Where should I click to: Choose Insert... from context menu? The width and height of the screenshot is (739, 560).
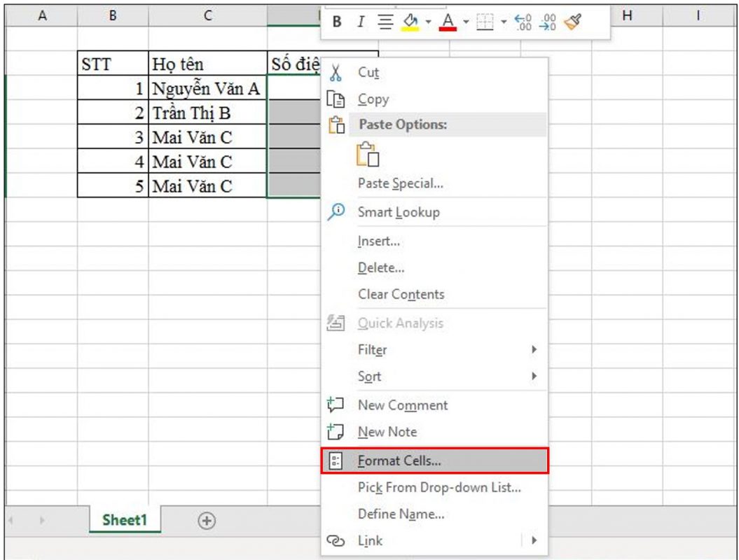click(434, 241)
